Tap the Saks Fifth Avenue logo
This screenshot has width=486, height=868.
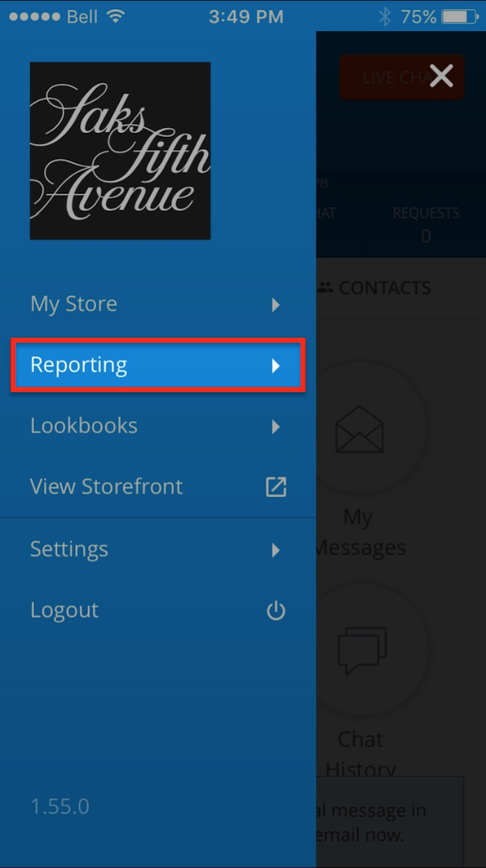pyautogui.click(x=120, y=151)
